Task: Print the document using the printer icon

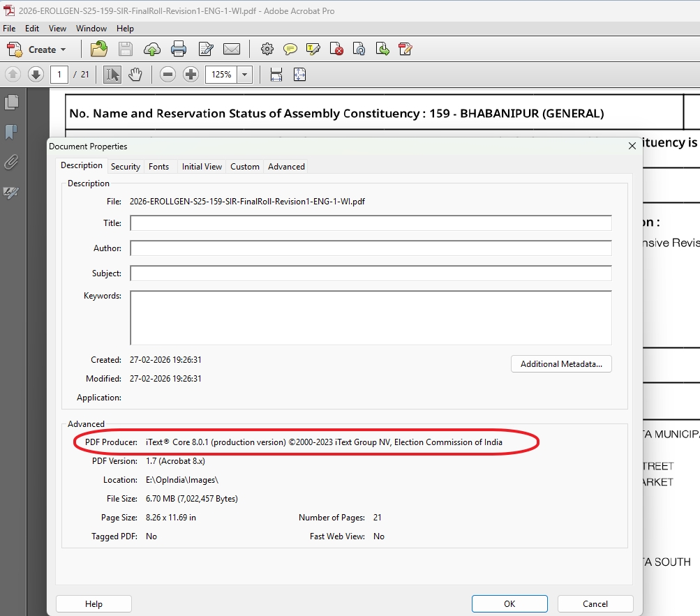Action: tap(179, 49)
